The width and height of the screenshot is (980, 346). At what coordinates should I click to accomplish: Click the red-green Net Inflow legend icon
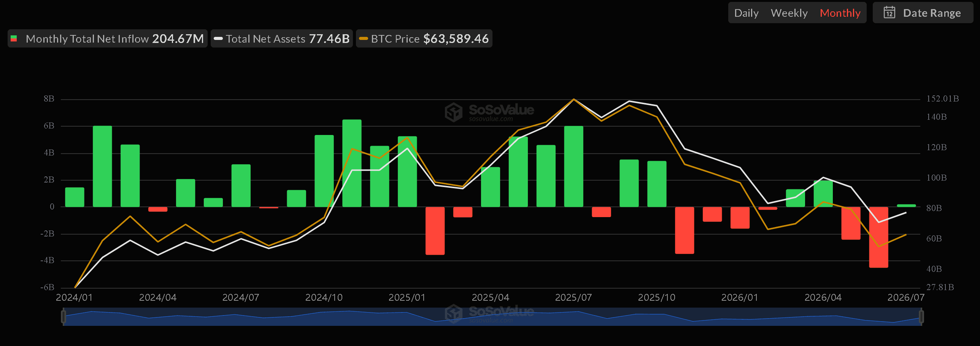[x=14, y=38]
